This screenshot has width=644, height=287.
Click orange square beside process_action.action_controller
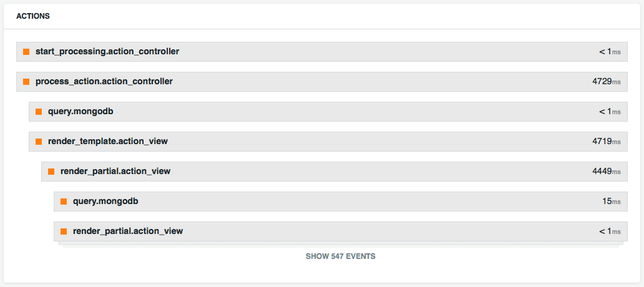26,82
